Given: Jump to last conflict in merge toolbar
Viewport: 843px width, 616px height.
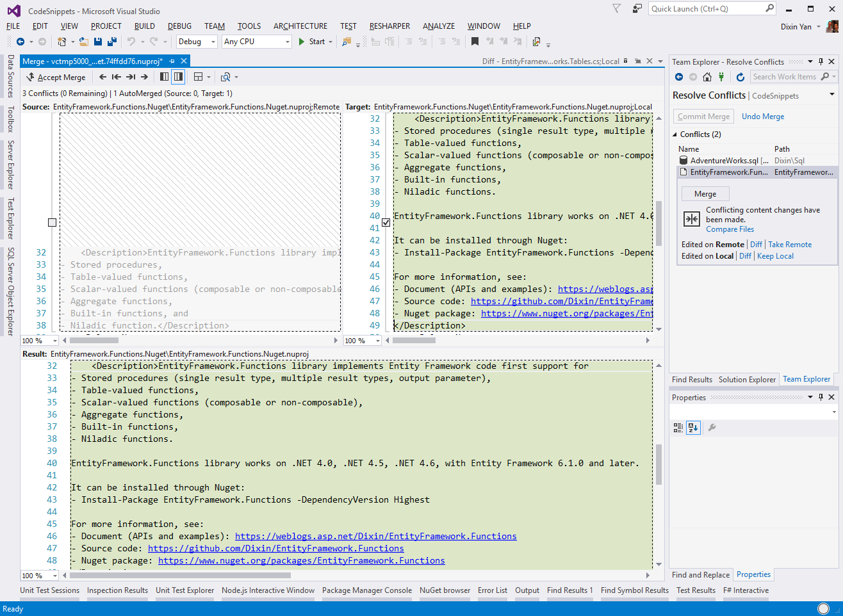Looking at the screenshot, I should [131, 77].
